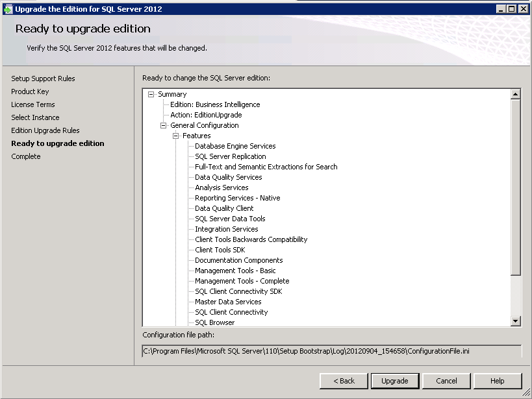Select Client Tools SDK feature
This screenshot has height=399, width=532.
point(220,250)
